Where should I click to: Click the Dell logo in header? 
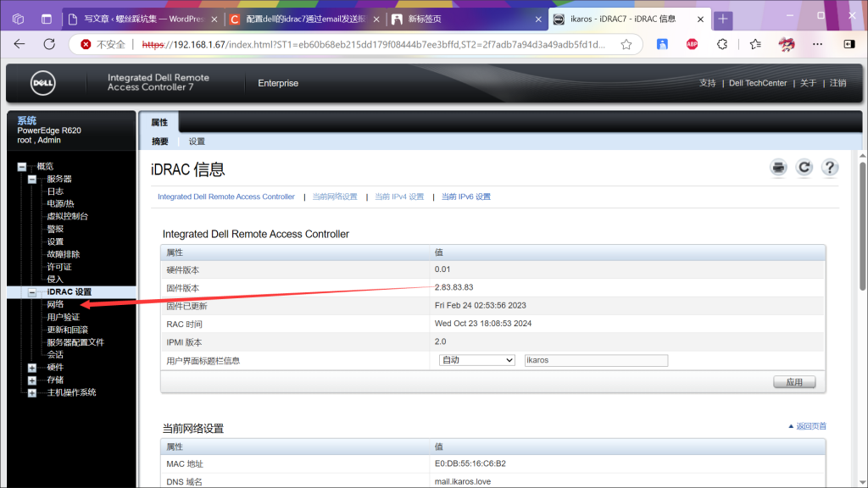(42, 83)
